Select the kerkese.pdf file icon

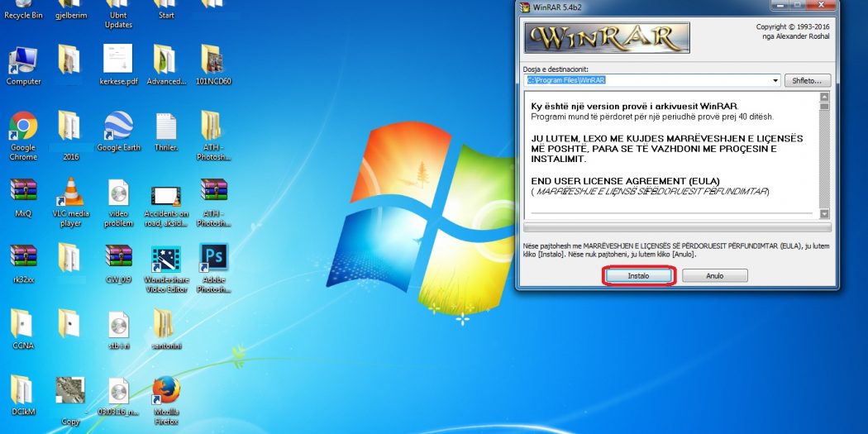click(118, 65)
